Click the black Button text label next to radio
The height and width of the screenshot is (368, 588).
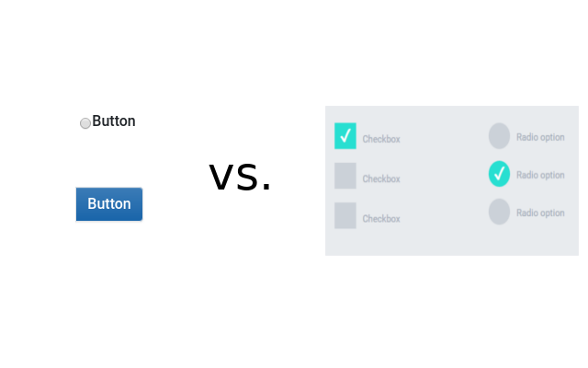(x=114, y=121)
